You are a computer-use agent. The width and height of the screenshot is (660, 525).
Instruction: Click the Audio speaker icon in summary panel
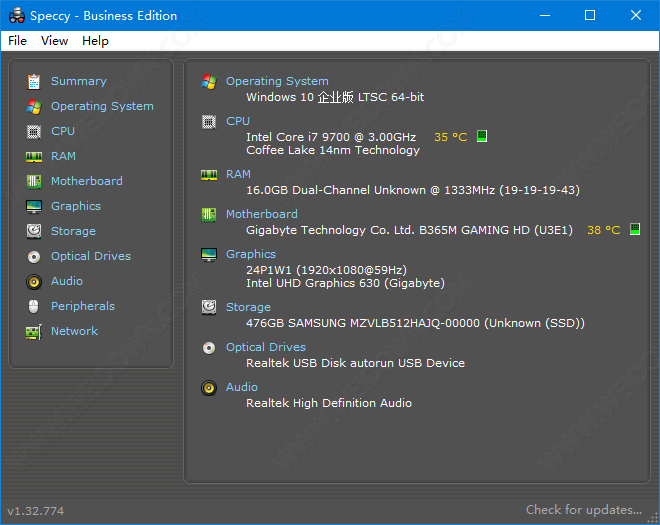click(209, 388)
